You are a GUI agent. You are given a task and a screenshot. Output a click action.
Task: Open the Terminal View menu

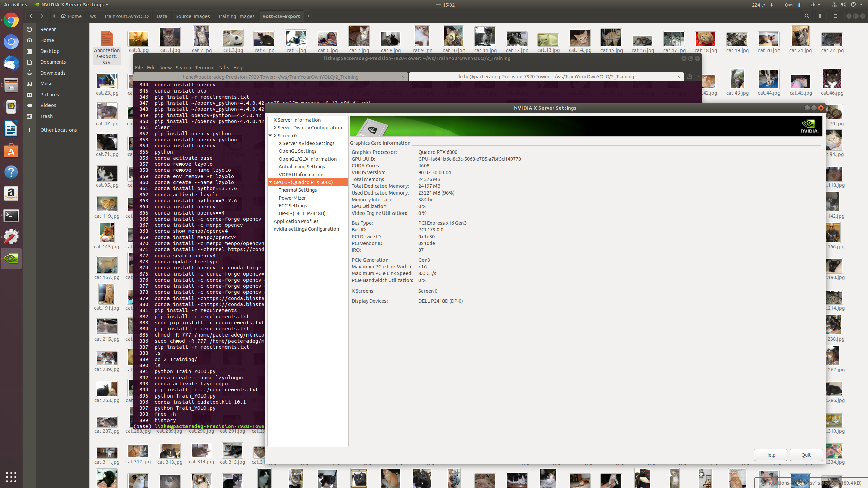tap(166, 68)
